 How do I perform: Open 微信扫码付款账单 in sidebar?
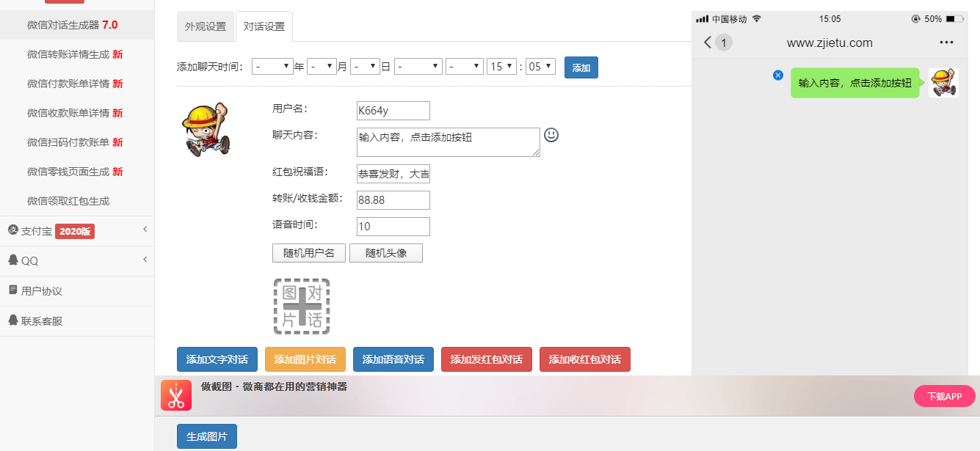tap(77, 142)
